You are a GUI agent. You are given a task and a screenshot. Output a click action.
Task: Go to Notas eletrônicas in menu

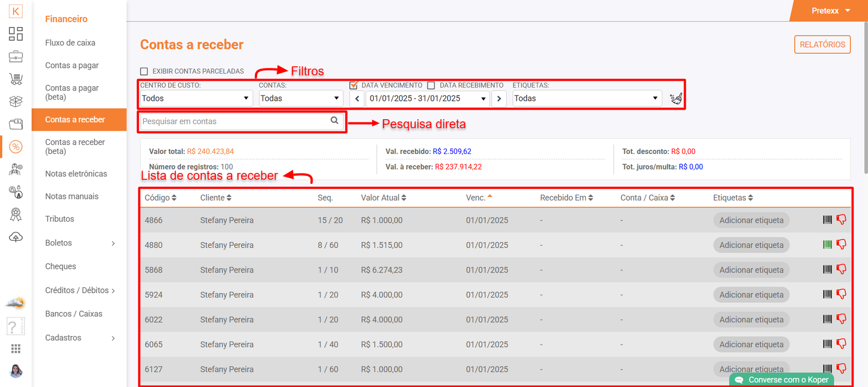[x=76, y=174]
